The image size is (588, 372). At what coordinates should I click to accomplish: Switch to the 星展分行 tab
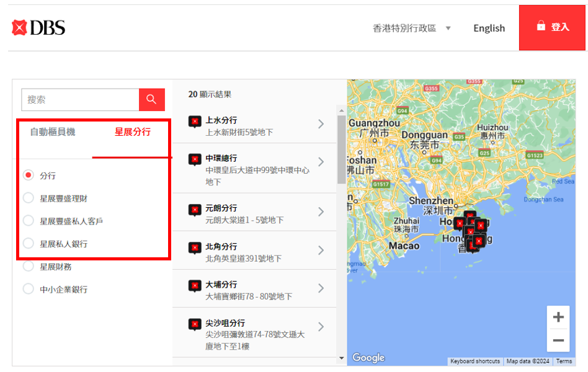click(132, 131)
